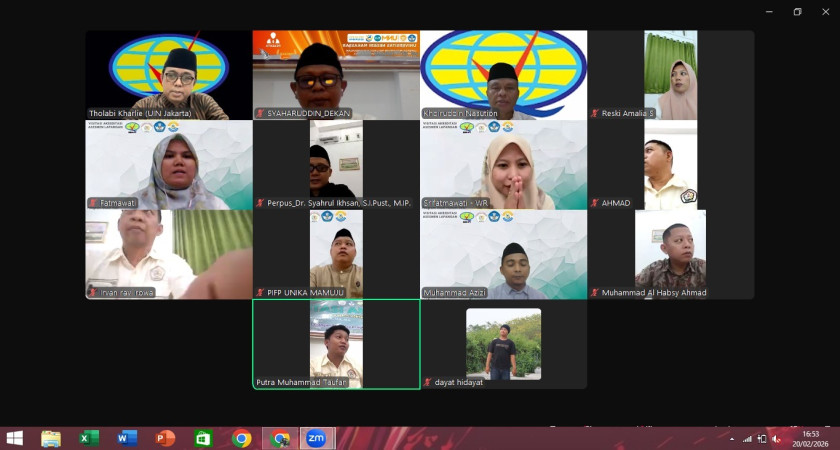Select the SYAHARUDDIN_DEKAN video tile
The width and height of the screenshot is (840, 450).
click(336, 75)
